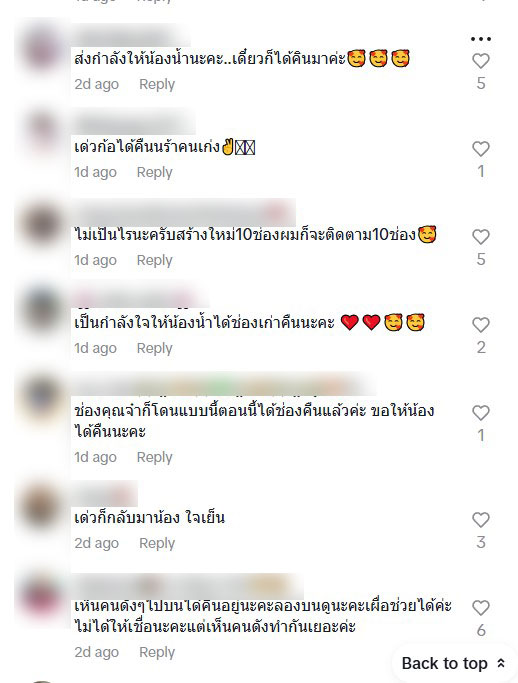Viewport: 518px width, 683px height.
Task: Like the comment mentioning 10 channels
Action: (x=481, y=237)
